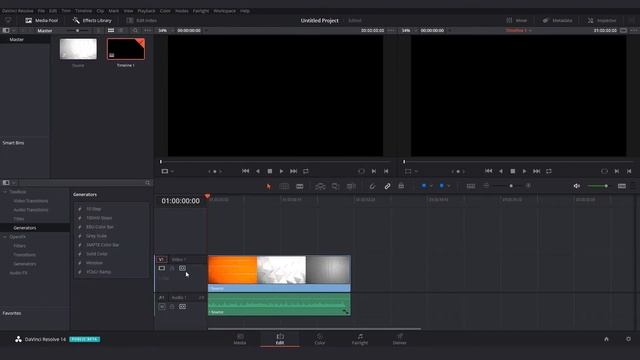Open the Effects Library panel button
640x360 pixels.
92,20
